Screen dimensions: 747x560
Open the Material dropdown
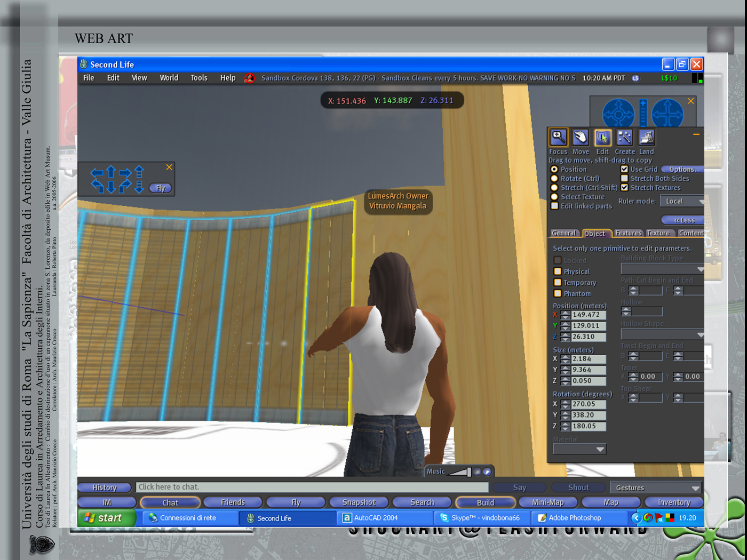[579, 449]
